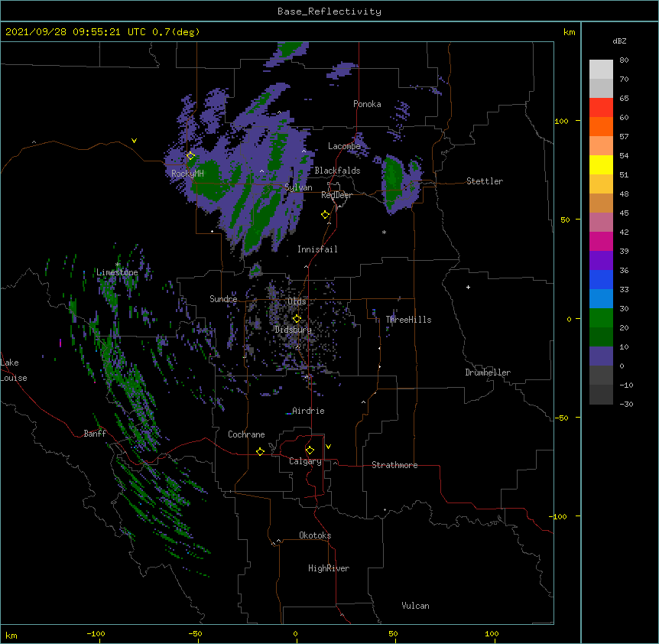Click the -50 tick on the vertical axis
Screen dimensions: 659x644
point(560,418)
